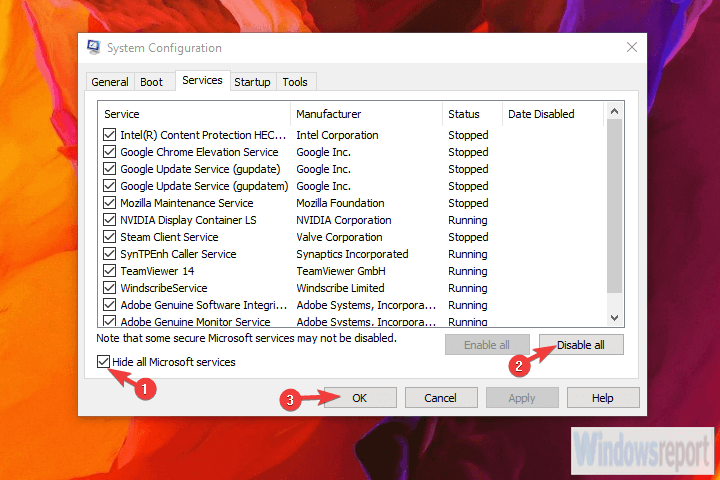The width and height of the screenshot is (720, 480).
Task: Uncheck Intel(R) Content Protection HEC service
Action: pos(109,135)
